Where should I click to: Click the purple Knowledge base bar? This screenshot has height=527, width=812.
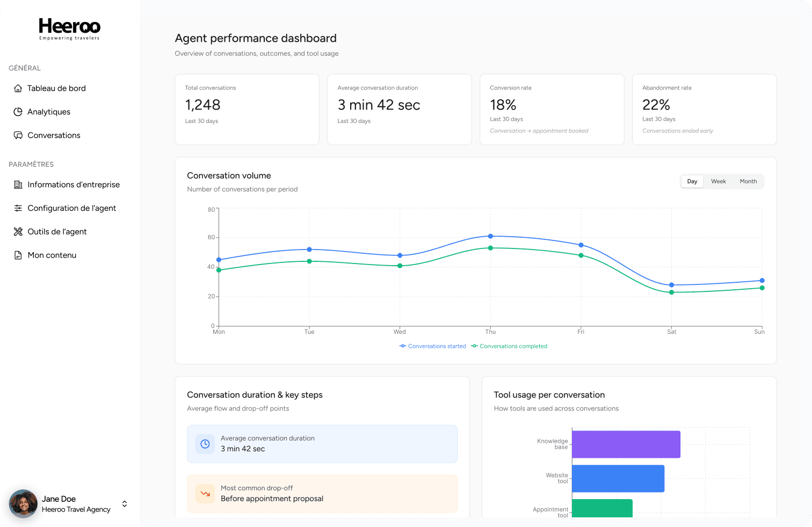coord(626,444)
